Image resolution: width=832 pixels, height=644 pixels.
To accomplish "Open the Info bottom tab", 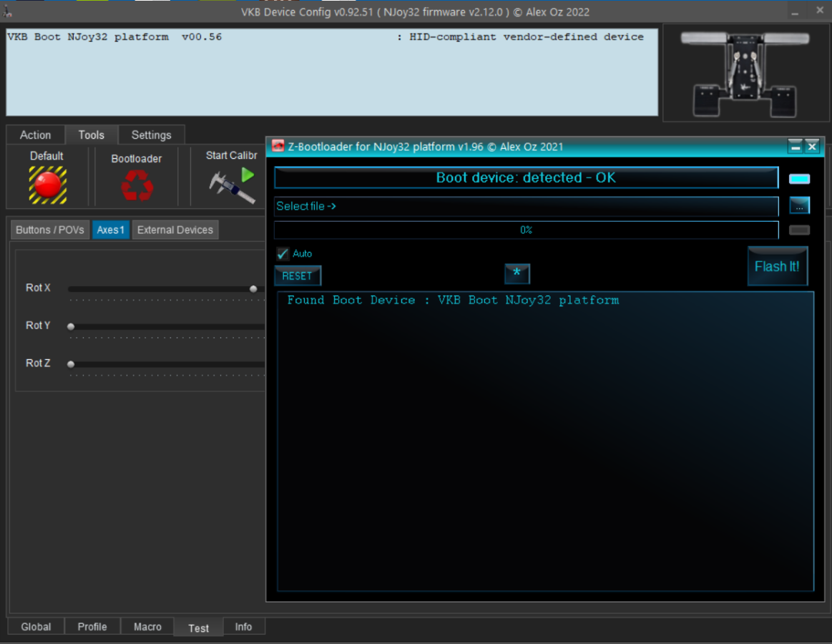I will 243,627.
